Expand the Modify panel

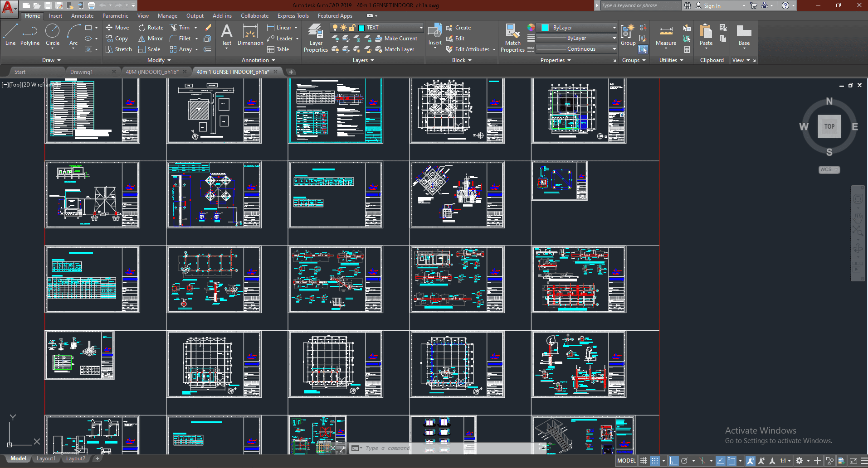pos(159,60)
